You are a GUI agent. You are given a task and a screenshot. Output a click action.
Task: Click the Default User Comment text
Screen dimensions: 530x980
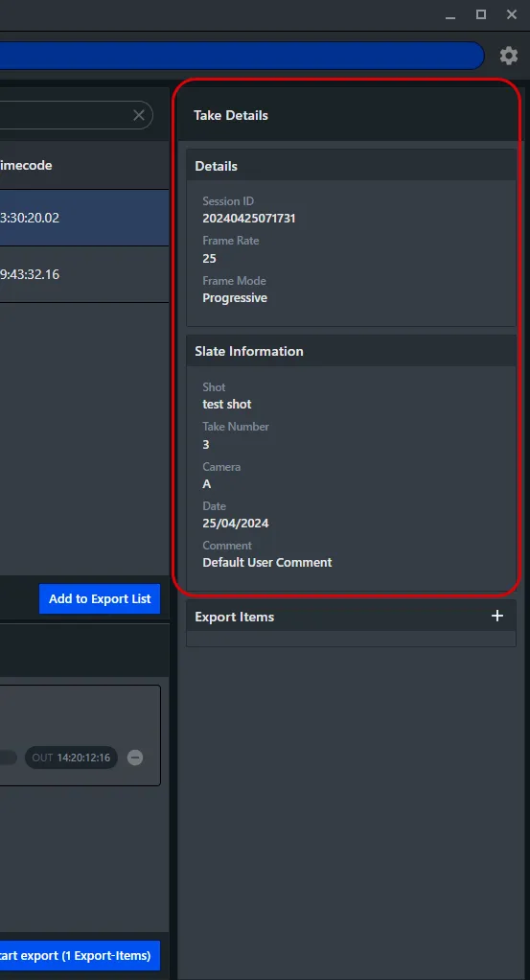coord(267,563)
